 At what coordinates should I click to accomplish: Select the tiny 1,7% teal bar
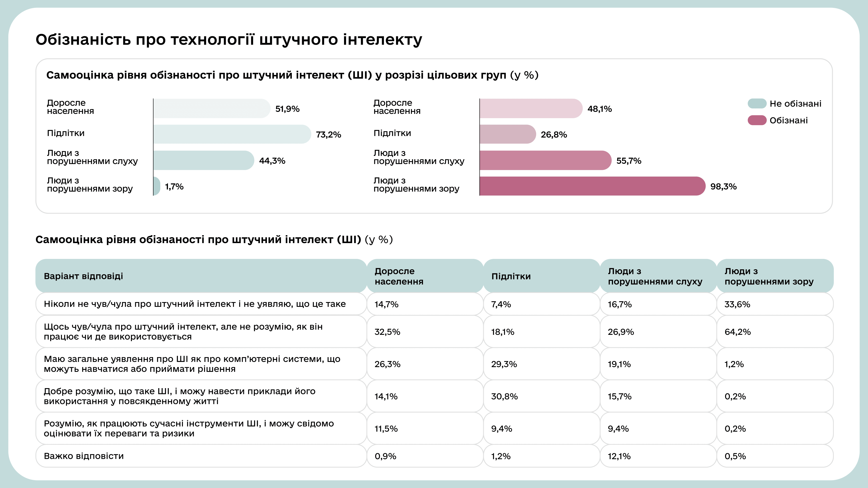(157, 186)
